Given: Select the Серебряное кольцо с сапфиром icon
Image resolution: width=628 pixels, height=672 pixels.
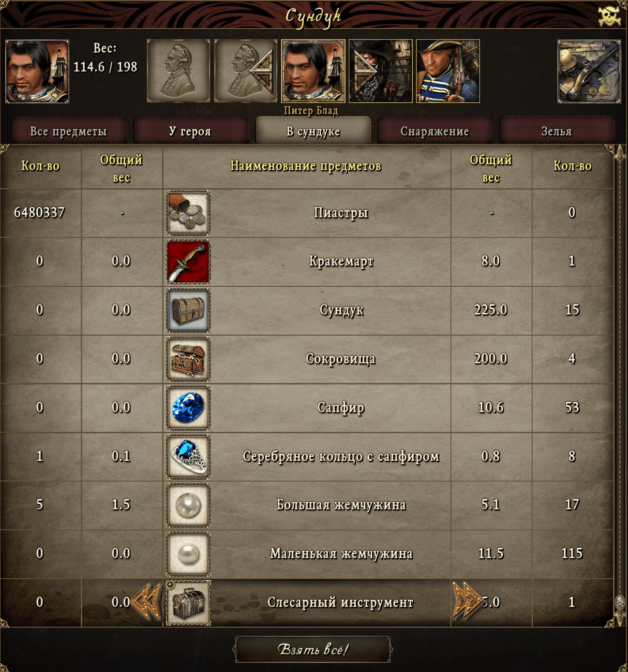Looking at the screenshot, I should [x=188, y=456].
